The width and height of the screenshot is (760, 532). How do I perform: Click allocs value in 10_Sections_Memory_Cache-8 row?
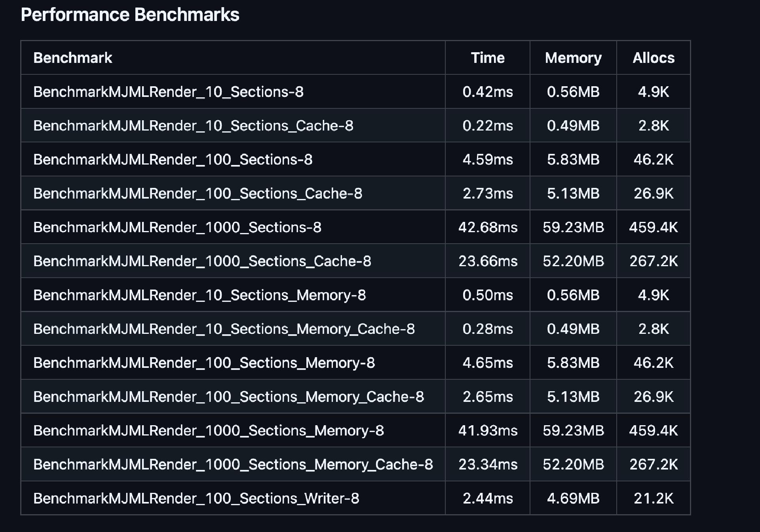click(x=654, y=329)
